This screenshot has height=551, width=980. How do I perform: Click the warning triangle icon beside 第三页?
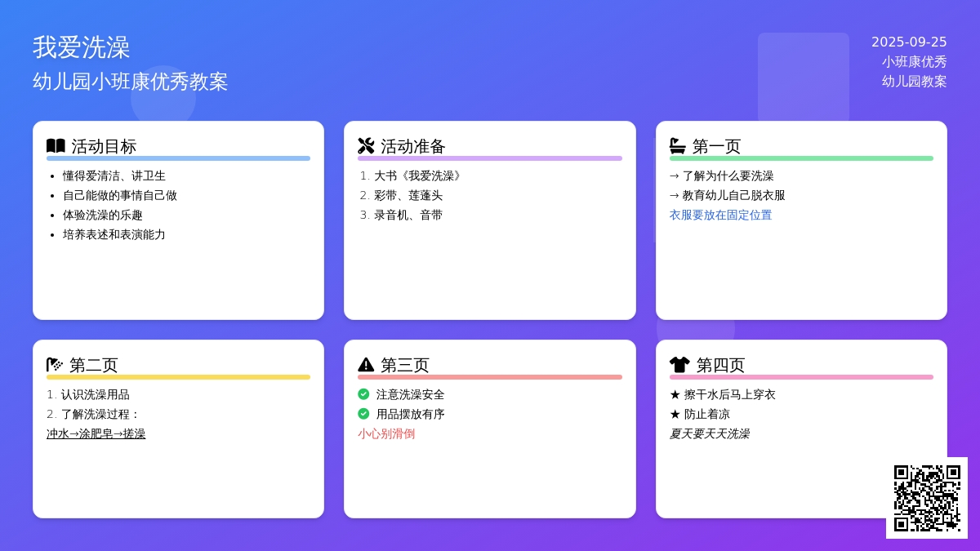(366, 365)
